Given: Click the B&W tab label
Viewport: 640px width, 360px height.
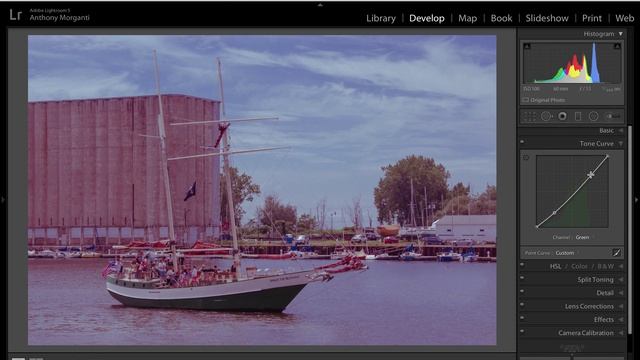Looking at the screenshot, I should tap(606, 267).
